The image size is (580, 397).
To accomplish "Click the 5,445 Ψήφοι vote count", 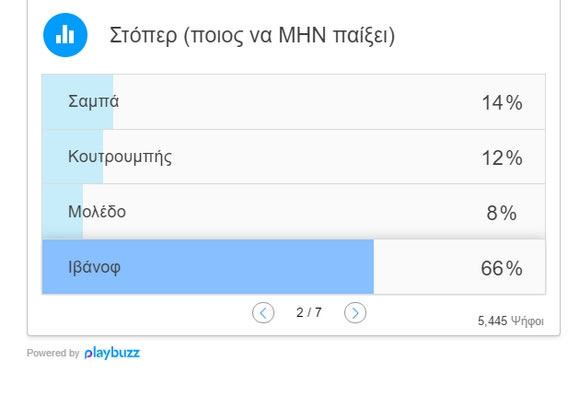I will click(510, 321).
